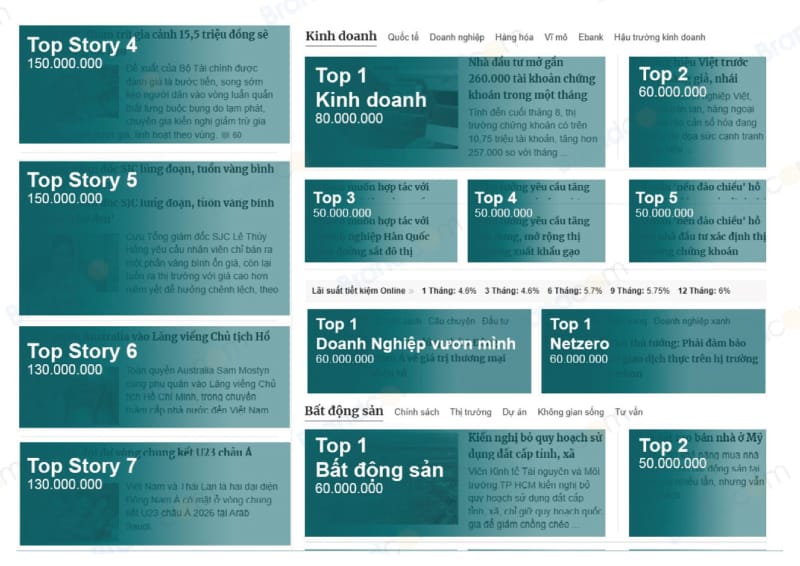The height and width of the screenshot is (566, 800).
Task: Select the Doanh nghiệp tab
Action: pos(456,37)
